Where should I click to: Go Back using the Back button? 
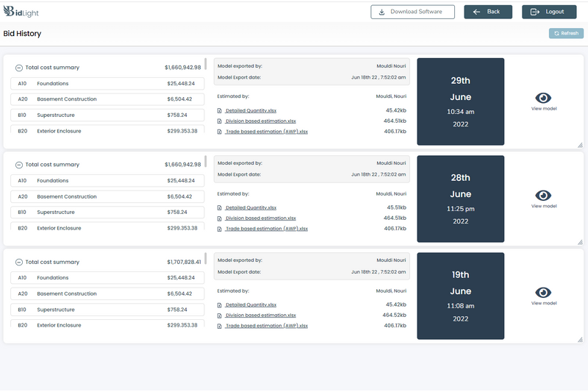(x=488, y=12)
